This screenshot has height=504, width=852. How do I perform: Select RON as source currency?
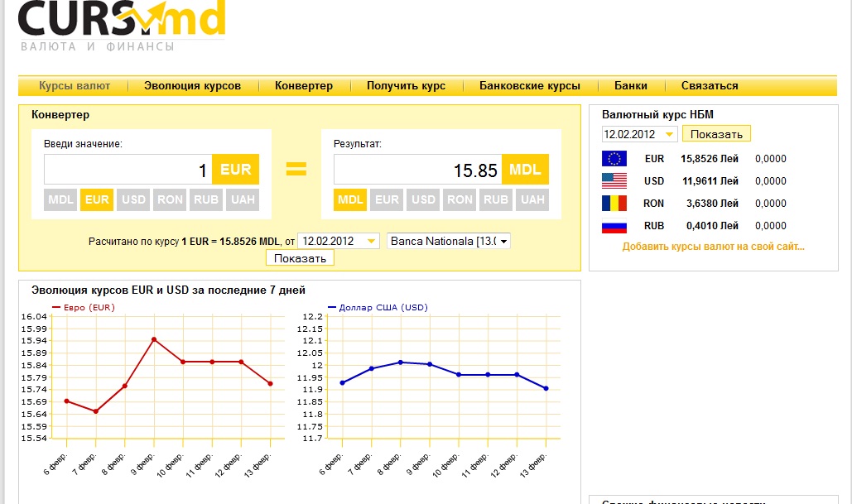(170, 199)
